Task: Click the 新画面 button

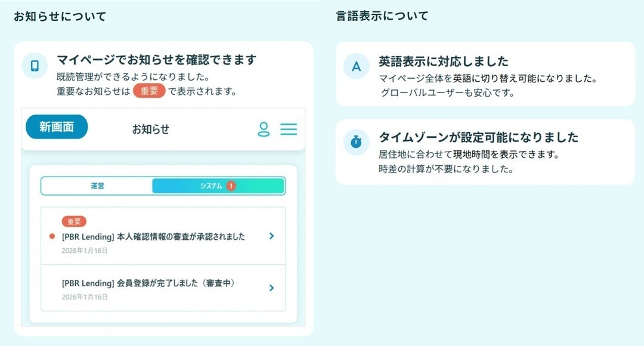Action: click(57, 126)
